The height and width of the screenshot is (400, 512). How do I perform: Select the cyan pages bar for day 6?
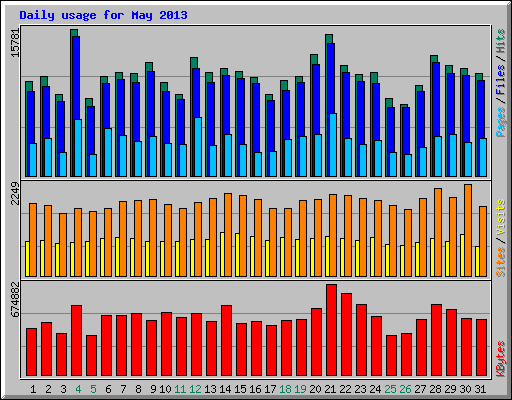tap(108, 152)
